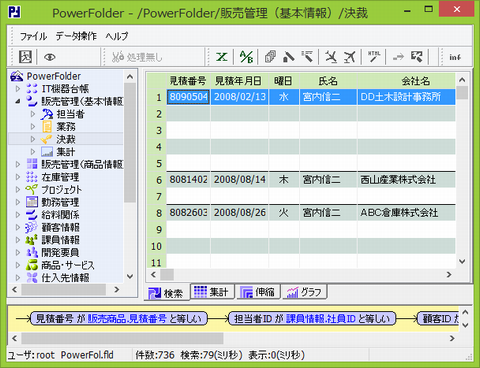
Task: Switch to the 検索 tab
Action: click(166, 293)
